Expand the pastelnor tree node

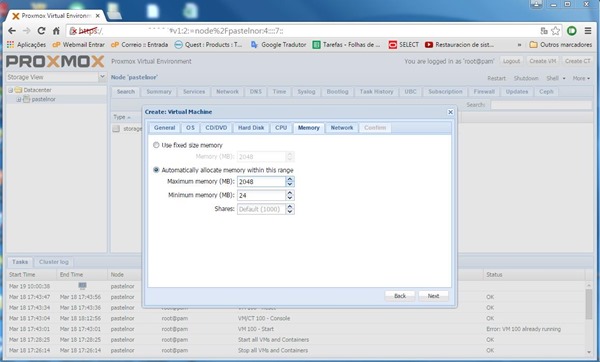coord(18,99)
